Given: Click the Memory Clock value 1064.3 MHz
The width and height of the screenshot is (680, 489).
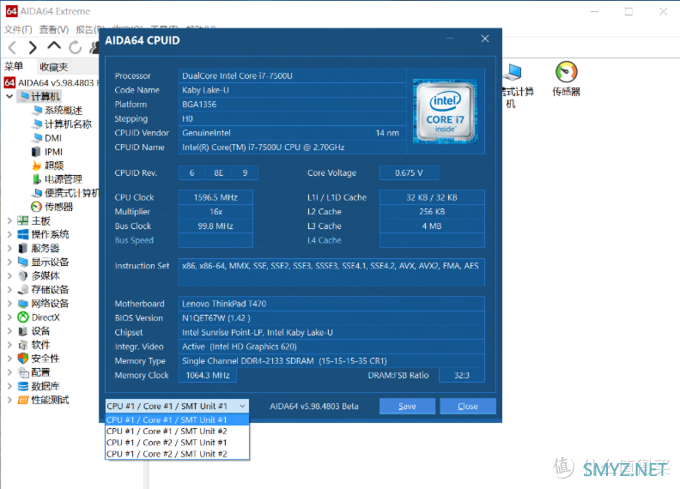Looking at the screenshot, I should tap(208, 375).
